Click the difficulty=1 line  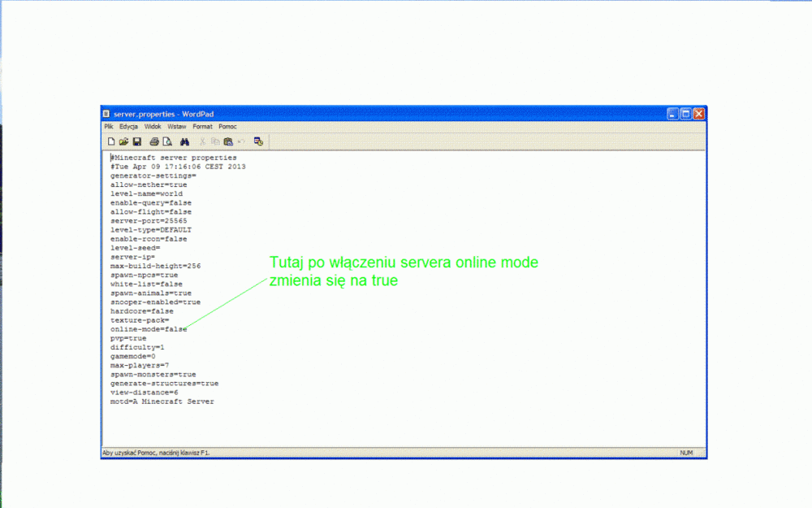click(137, 347)
